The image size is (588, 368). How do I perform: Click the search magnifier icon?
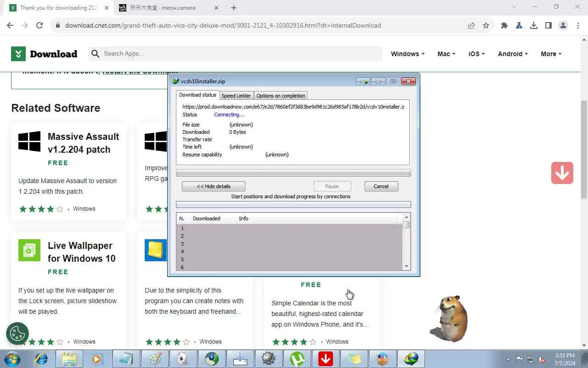96,54
